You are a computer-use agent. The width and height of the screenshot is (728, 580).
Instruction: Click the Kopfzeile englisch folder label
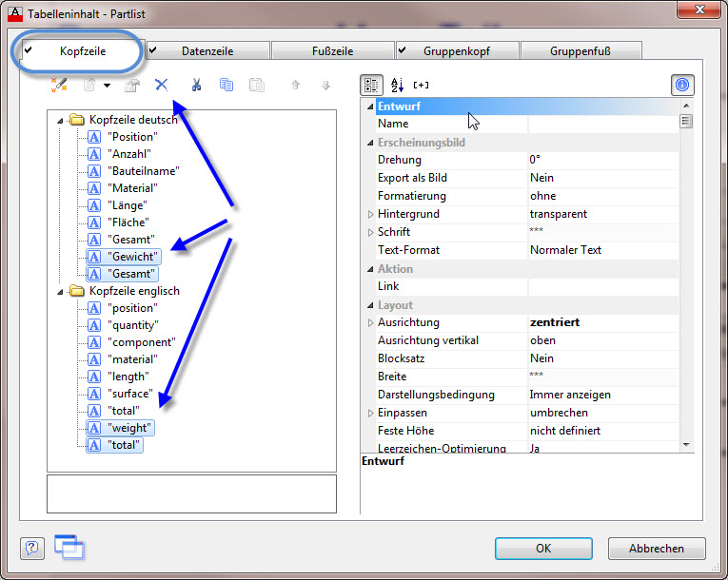click(134, 291)
